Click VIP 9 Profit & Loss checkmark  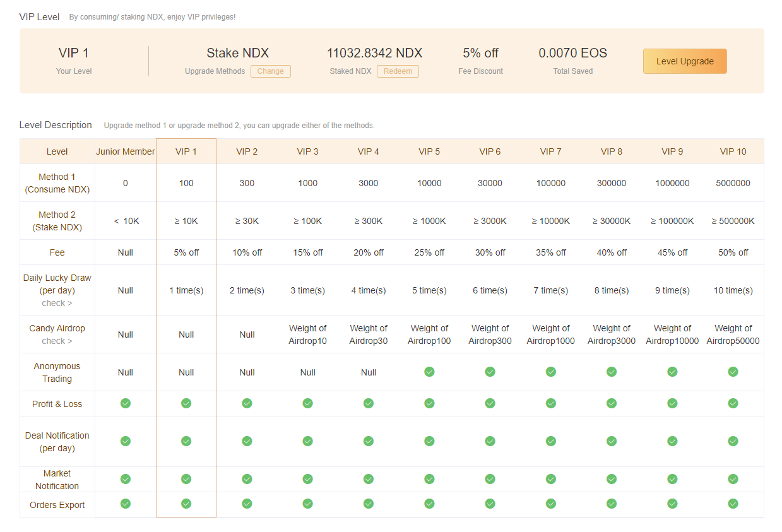coord(672,403)
